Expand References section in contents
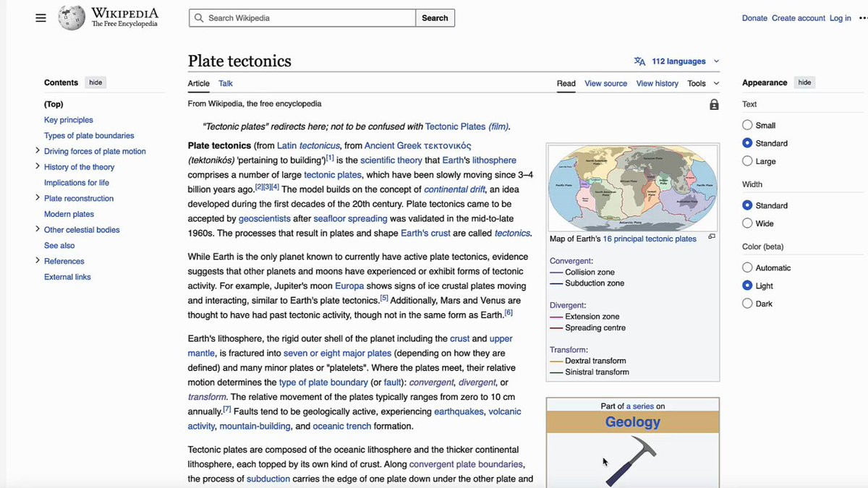The image size is (868, 488). [x=38, y=261]
